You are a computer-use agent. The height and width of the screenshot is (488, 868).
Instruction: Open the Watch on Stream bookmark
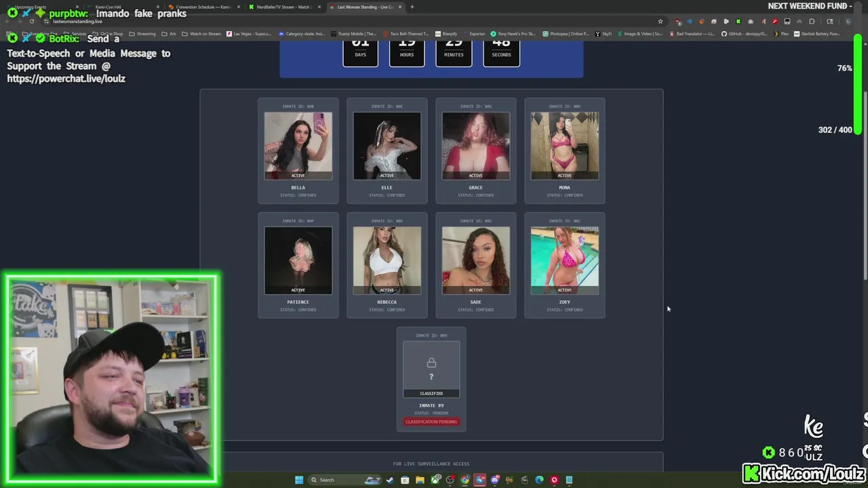point(202,34)
